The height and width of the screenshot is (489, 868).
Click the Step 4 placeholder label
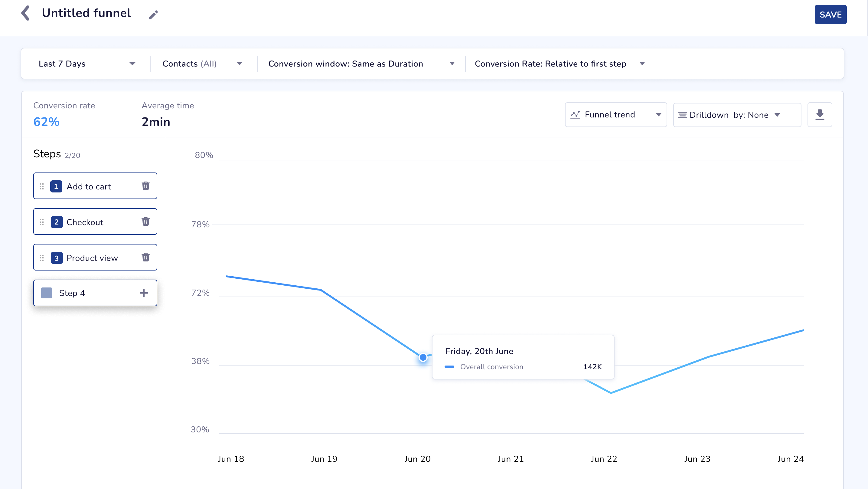tap(72, 293)
